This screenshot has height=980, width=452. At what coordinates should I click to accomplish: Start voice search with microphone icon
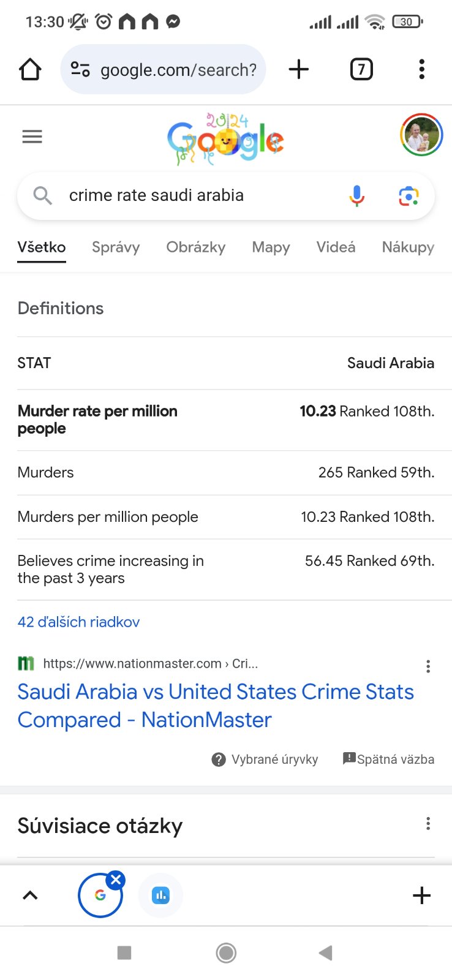click(356, 195)
